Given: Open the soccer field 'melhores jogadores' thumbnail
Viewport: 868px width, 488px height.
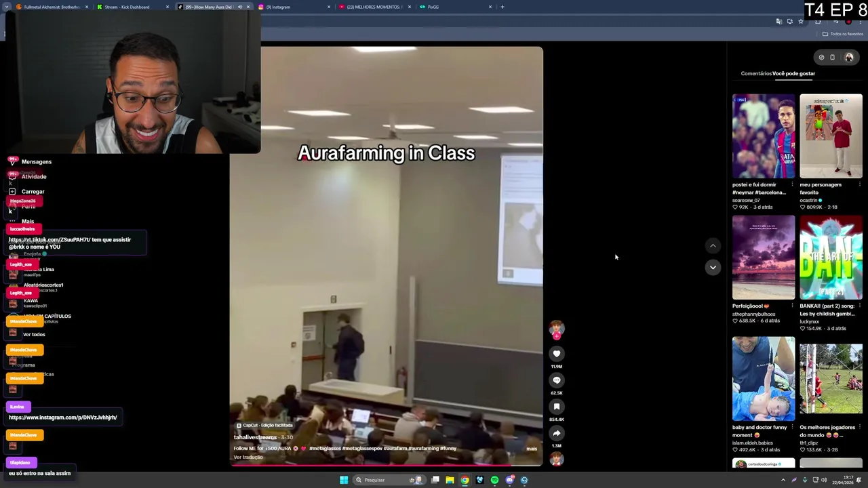Looking at the screenshot, I should (x=831, y=379).
